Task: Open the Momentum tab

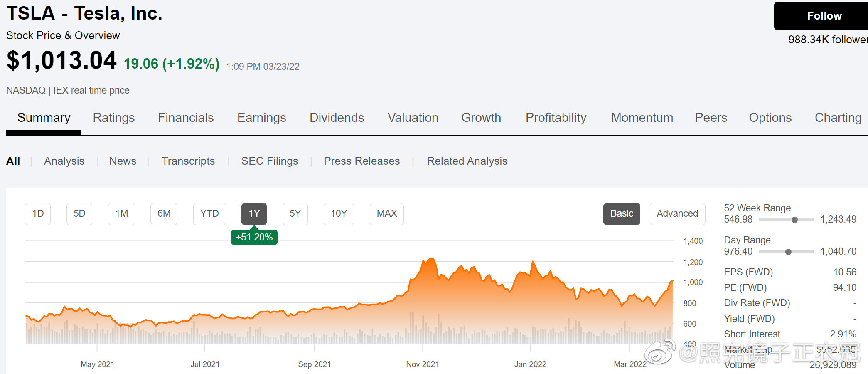Action: click(642, 118)
